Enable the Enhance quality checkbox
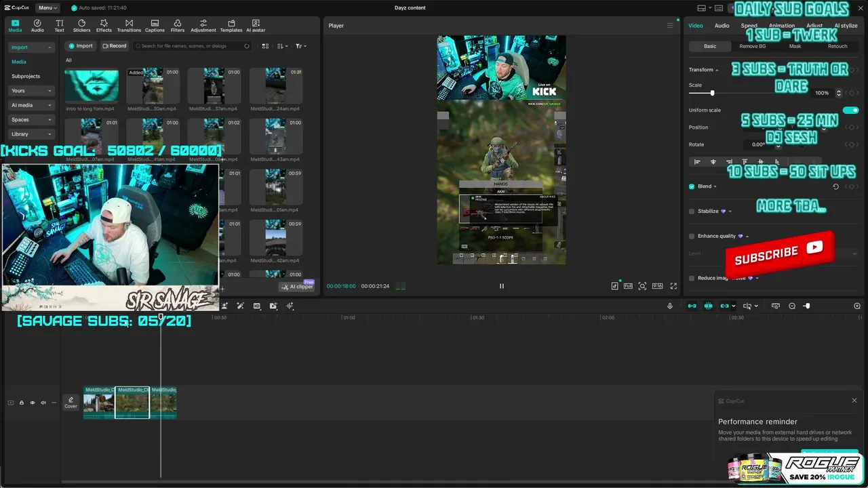Viewport: 868px width, 488px height. point(692,237)
